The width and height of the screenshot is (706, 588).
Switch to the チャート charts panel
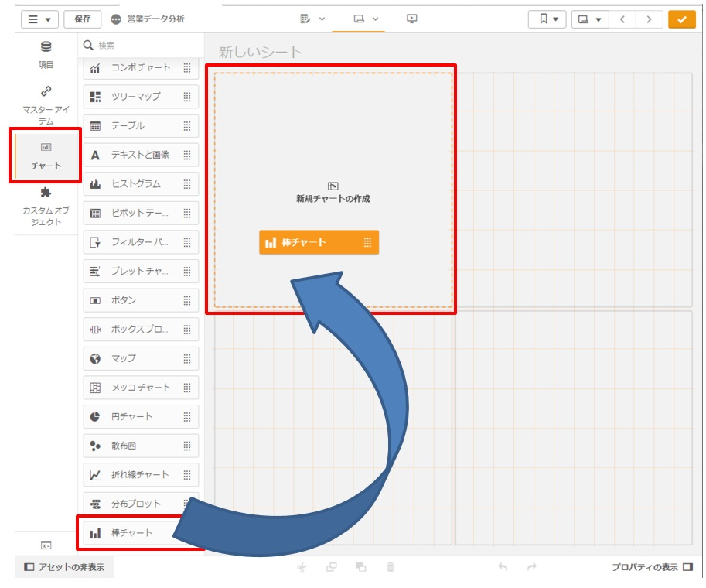point(46,156)
